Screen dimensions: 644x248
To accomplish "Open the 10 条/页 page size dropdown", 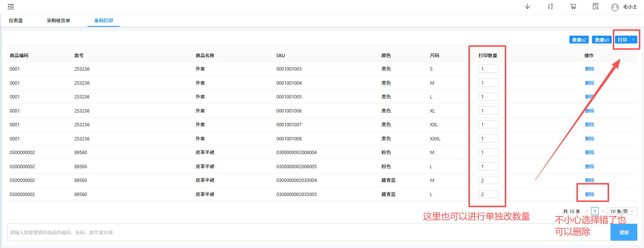I will click(x=622, y=211).
